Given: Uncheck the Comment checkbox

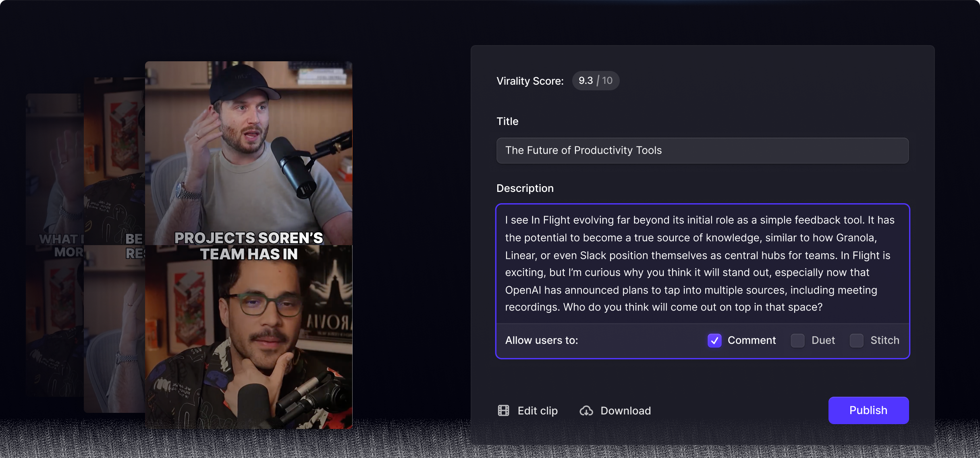Looking at the screenshot, I should [714, 340].
